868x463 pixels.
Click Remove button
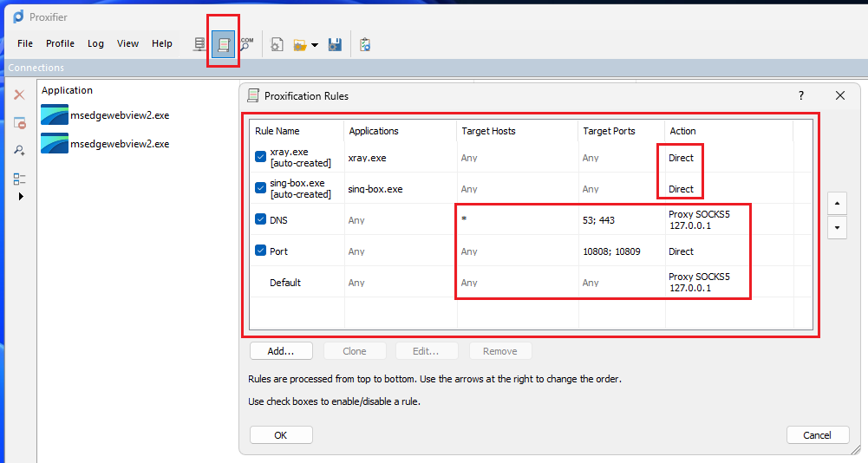point(499,351)
